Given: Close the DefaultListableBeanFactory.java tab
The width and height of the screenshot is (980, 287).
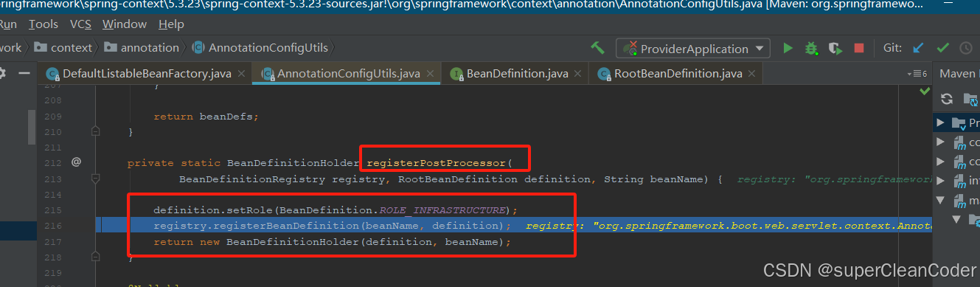Looking at the screenshot, I should [242, 74].
